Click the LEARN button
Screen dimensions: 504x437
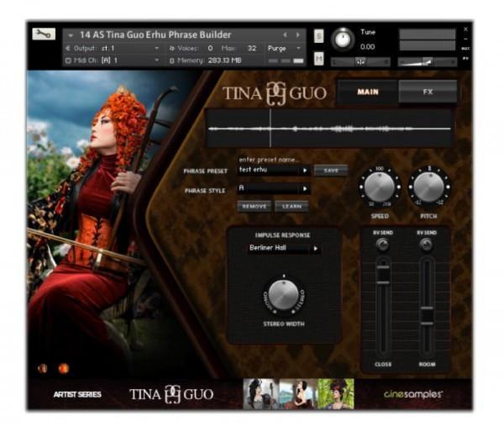[x=291, y=207]
